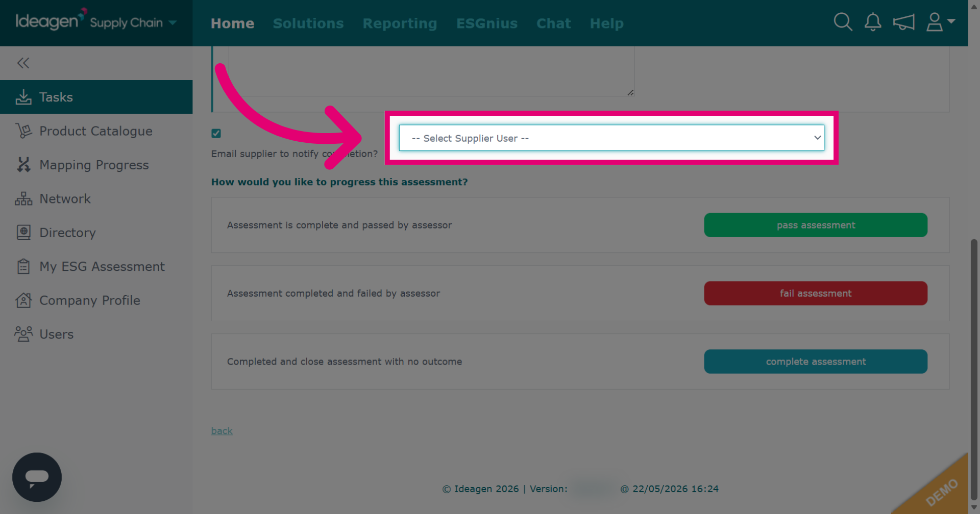Click 'Email supplier to notify completion?' label

[x=295, y=153]
